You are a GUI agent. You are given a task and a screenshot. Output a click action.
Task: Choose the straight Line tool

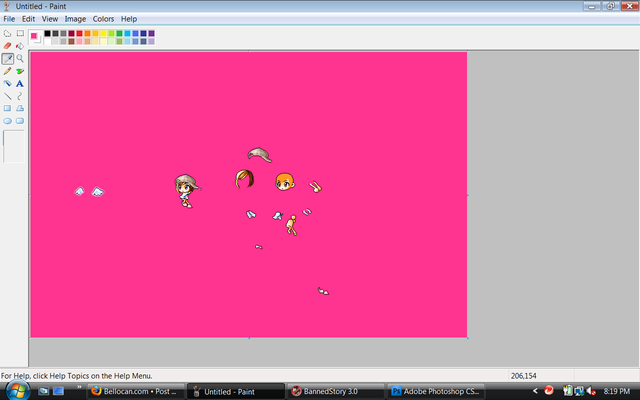pos(7,96)
